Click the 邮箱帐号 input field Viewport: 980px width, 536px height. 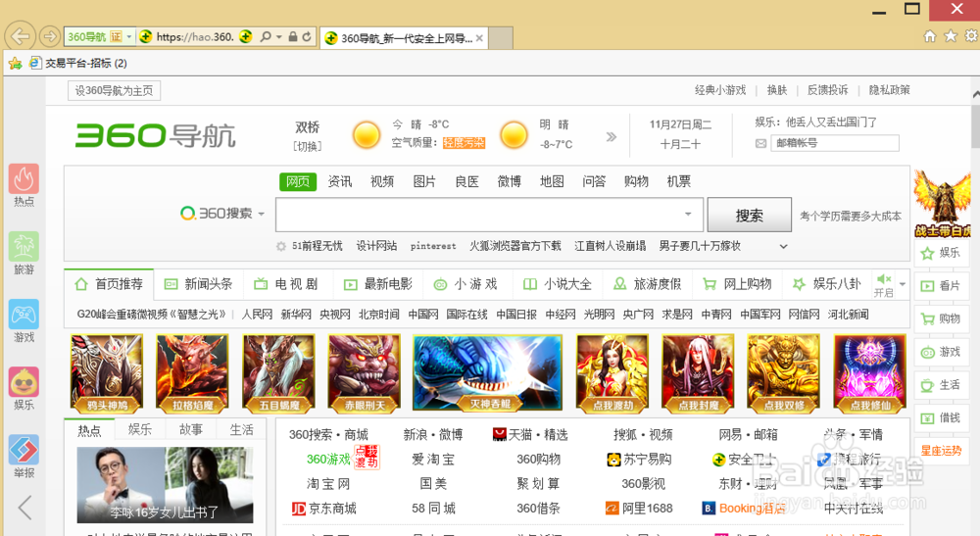(834, 143)
